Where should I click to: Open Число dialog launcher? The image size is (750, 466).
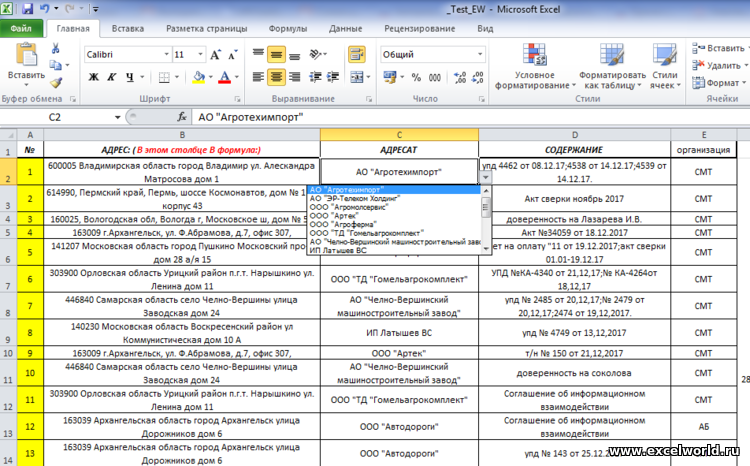pyautogui.click(x=481, y=99)
